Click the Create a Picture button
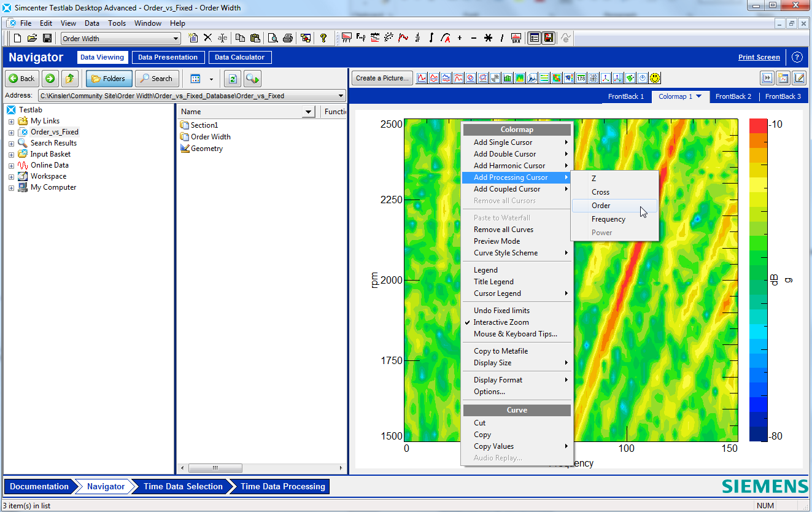The height and width of the screenshot is (512, 812). (x=382, y=78)
